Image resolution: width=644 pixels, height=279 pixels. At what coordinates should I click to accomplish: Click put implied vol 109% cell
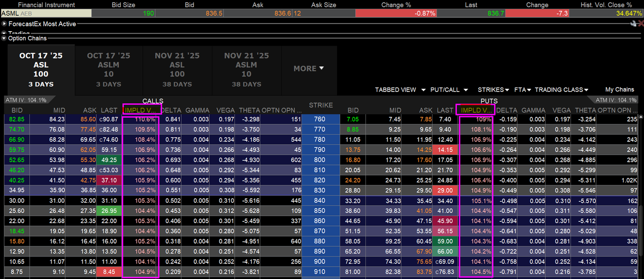point(476,119)
